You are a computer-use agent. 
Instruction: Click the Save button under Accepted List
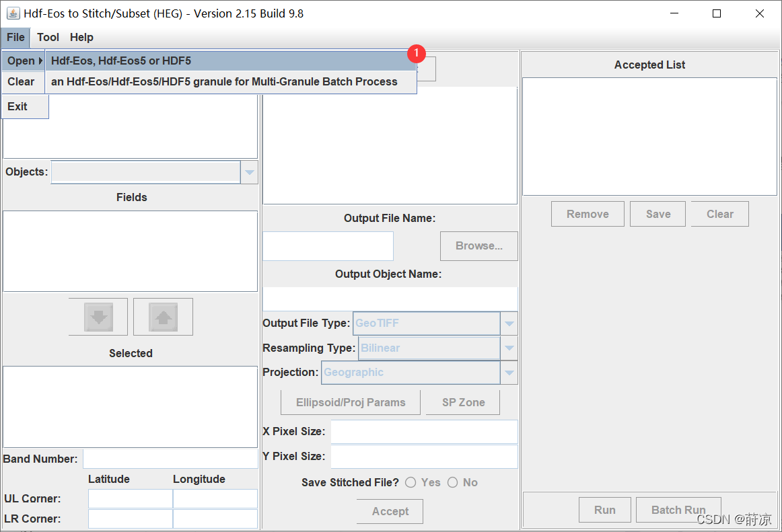(657, 214)
